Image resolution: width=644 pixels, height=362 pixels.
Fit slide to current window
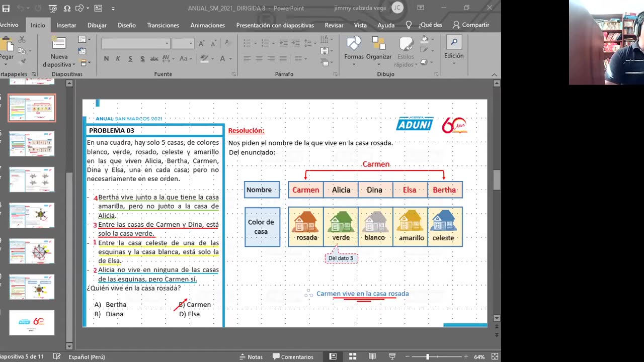(x=495, y=356)
